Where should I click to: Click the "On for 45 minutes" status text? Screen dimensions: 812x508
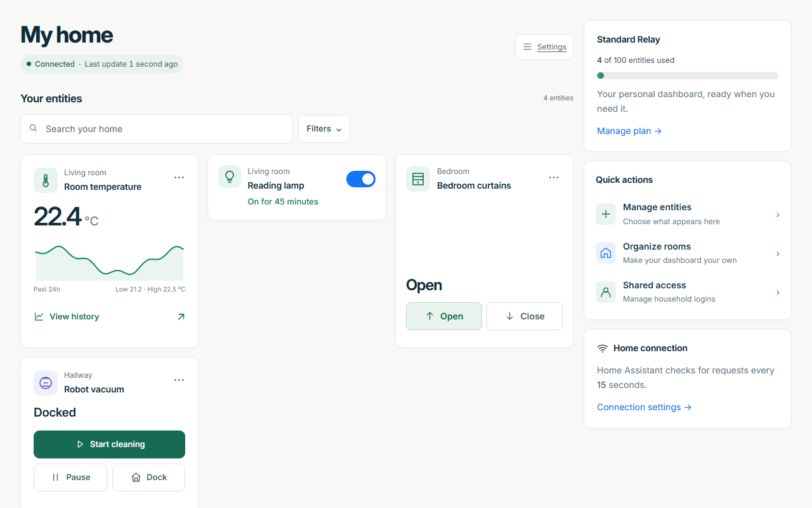(283, 201)
